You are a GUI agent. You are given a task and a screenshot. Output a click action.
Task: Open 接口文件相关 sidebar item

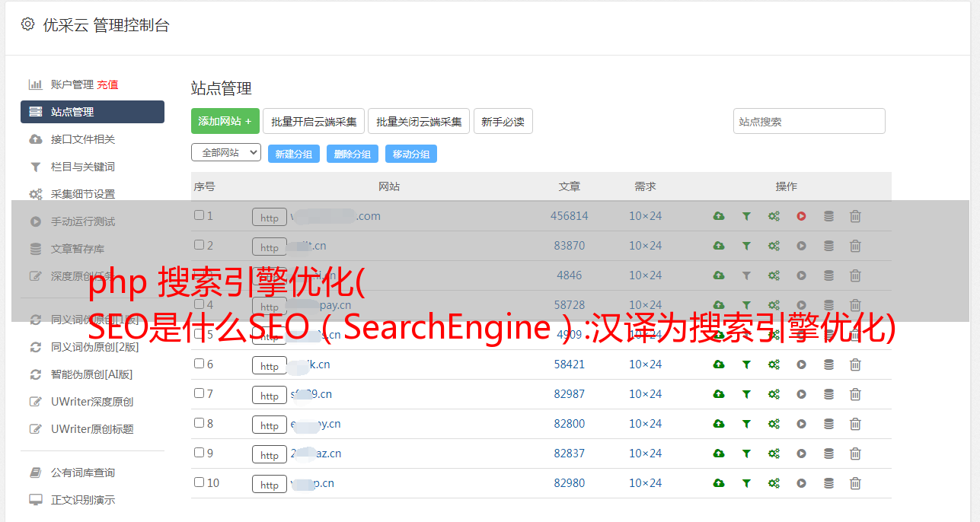[83, 139]
